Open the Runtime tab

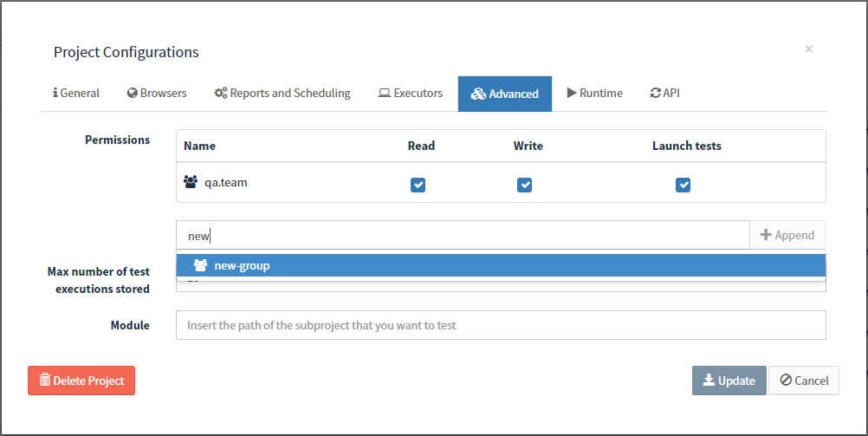(x=594, y=93)
